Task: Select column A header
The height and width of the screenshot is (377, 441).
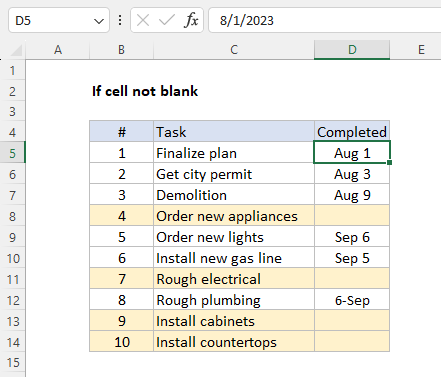Action: pos(58,50)
